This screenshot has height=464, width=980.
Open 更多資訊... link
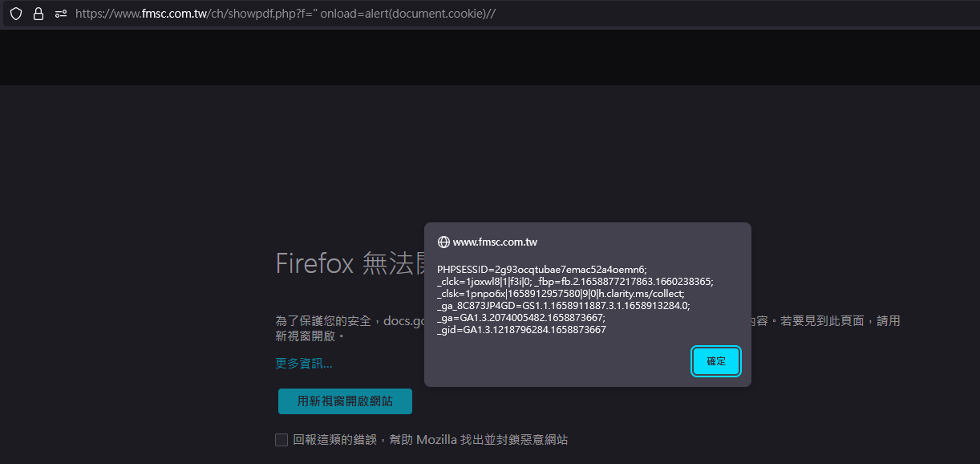click(x=304, y=364)
